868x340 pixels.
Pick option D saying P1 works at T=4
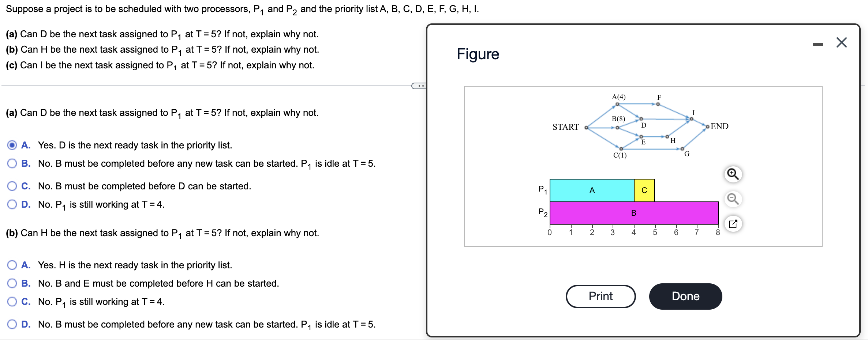coord(12,205)
